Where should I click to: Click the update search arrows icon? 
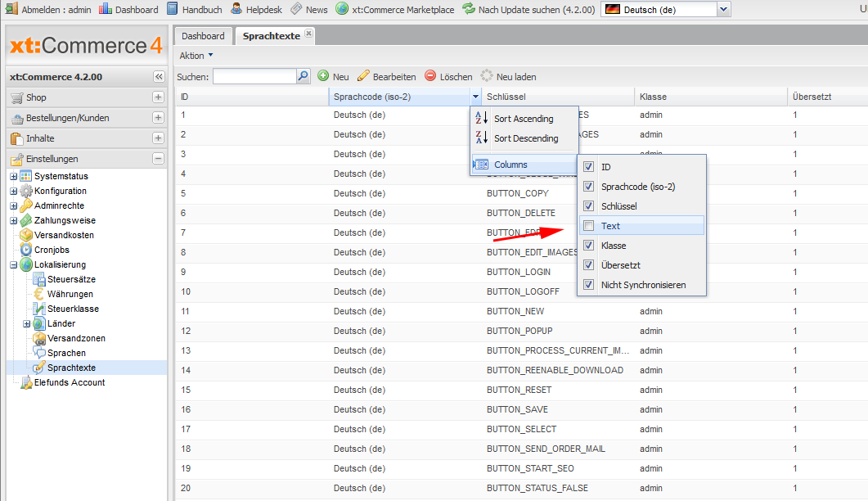tap(469, 9)
